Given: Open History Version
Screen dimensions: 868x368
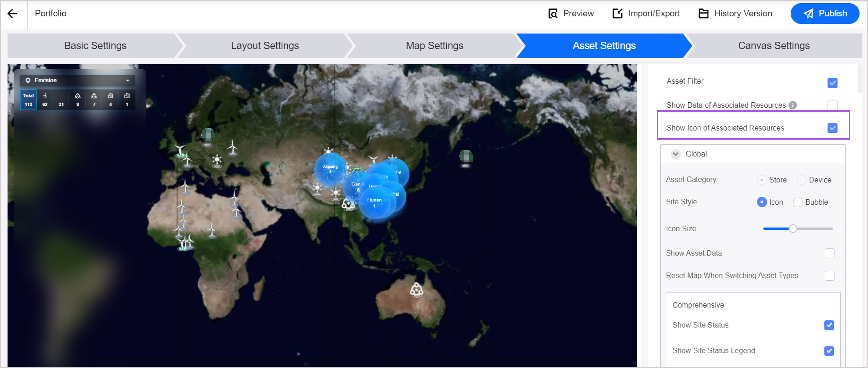Looking at the screenshot, I should click(x=735, y=13).
